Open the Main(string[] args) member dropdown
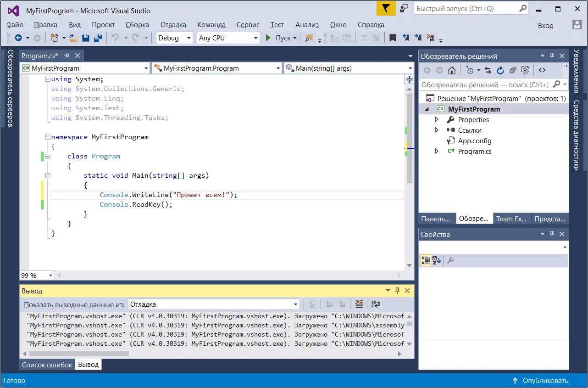 tap(349, 68)
